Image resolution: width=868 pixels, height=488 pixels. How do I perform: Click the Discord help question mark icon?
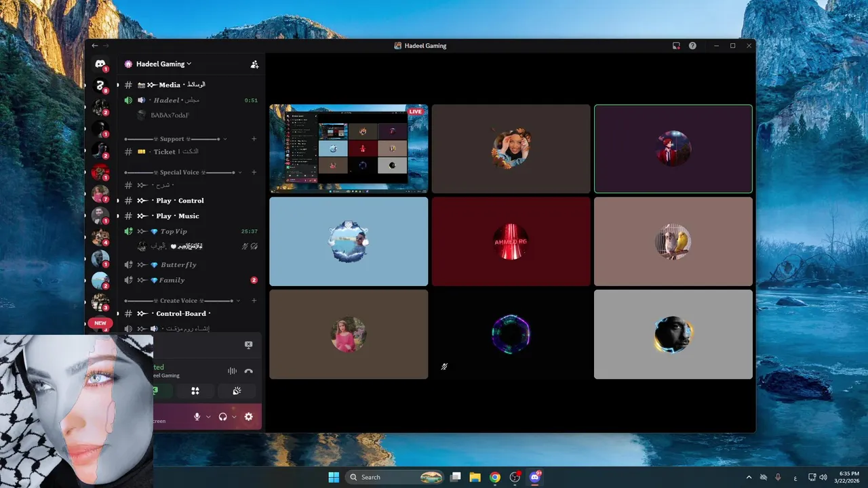click(x=692, y=45)
